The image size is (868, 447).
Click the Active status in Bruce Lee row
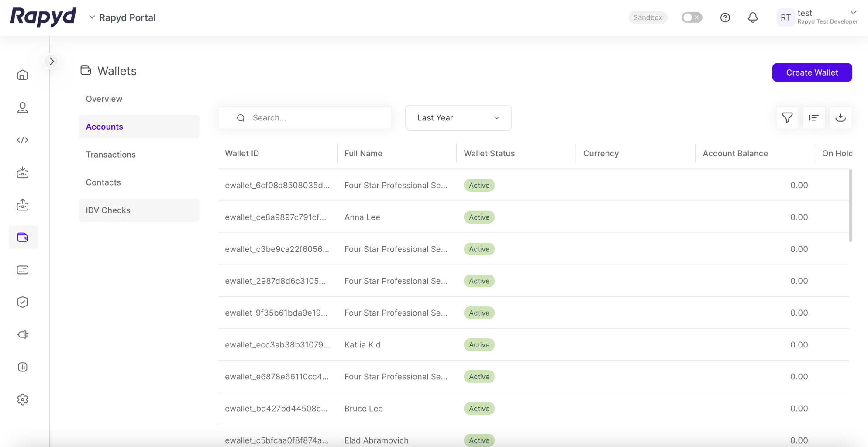(479, 409)
